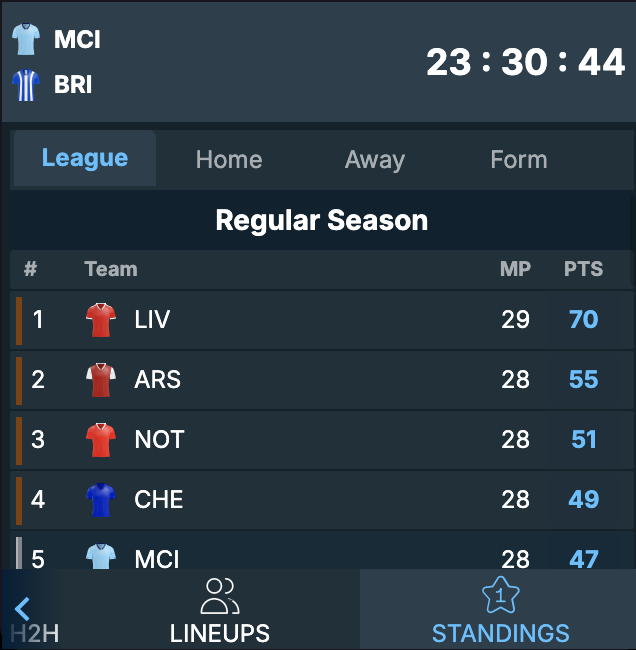Click the LIV red jersey icon
The width and height of the screenshot is (636, 650).
click(x=101, y=320)
